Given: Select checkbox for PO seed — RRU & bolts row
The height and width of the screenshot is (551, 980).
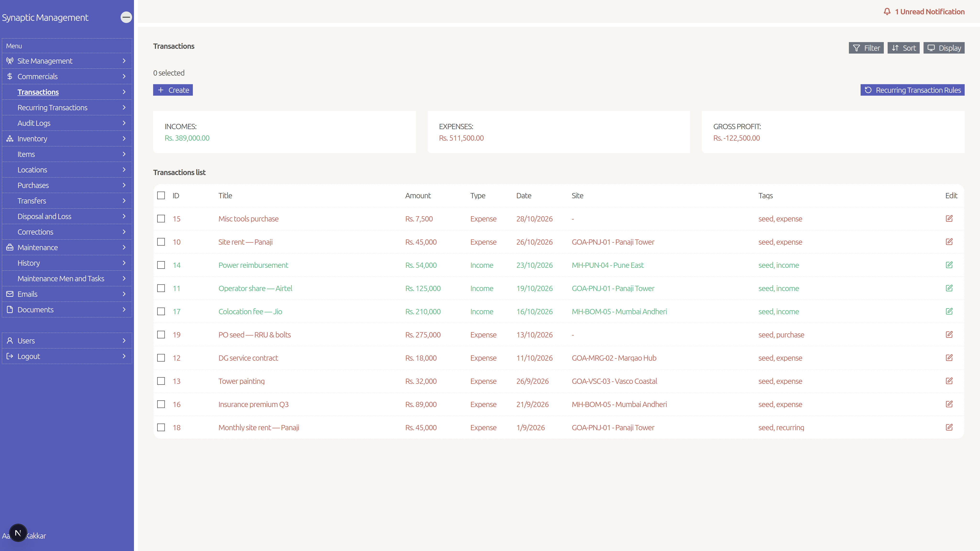Looking at the screenshot, I should click(161, 335).
